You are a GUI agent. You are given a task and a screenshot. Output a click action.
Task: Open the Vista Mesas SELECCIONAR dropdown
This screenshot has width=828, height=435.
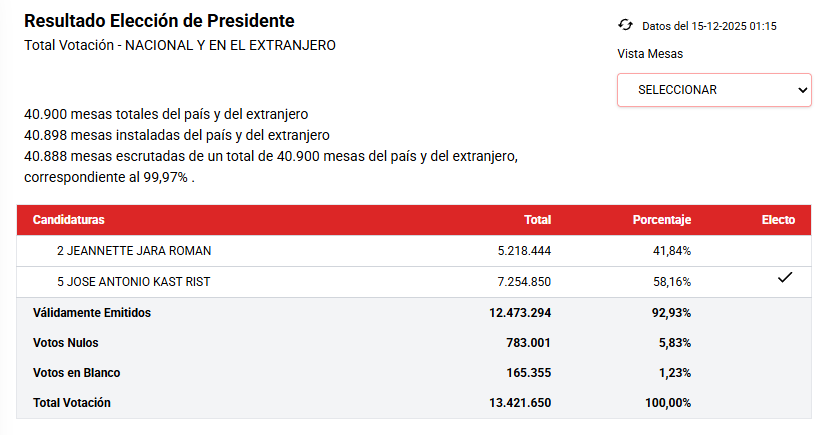(x=714, y=90)
